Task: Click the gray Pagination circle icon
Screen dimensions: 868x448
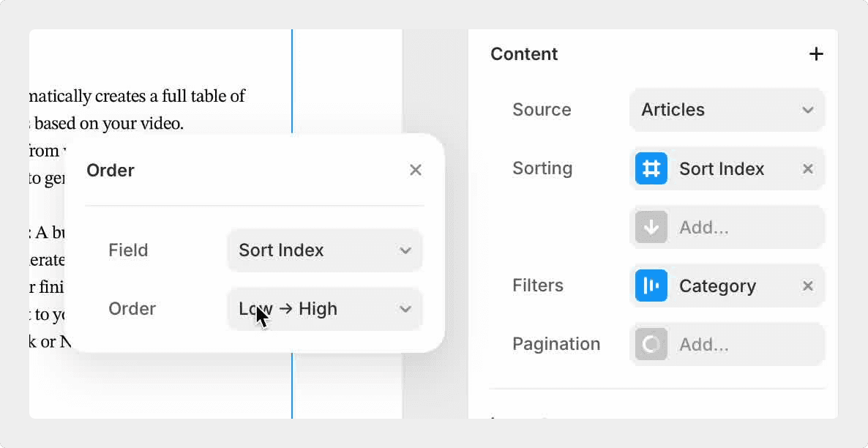Action: tap(651, 344)
